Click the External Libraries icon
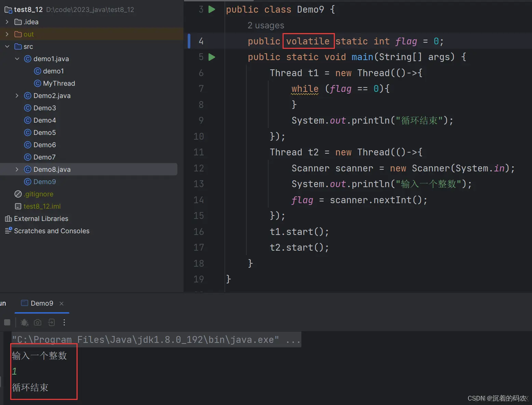This screenshot has width=532, height=405. pyautogui.click(x=9, y=219)
